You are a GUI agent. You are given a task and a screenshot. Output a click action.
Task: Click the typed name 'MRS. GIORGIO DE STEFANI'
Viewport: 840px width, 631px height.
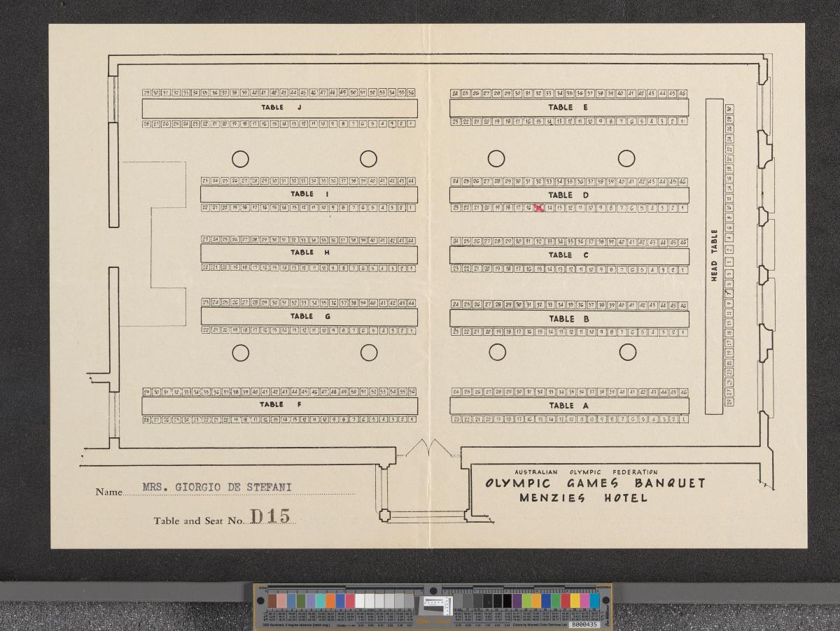tap(218, 488)
